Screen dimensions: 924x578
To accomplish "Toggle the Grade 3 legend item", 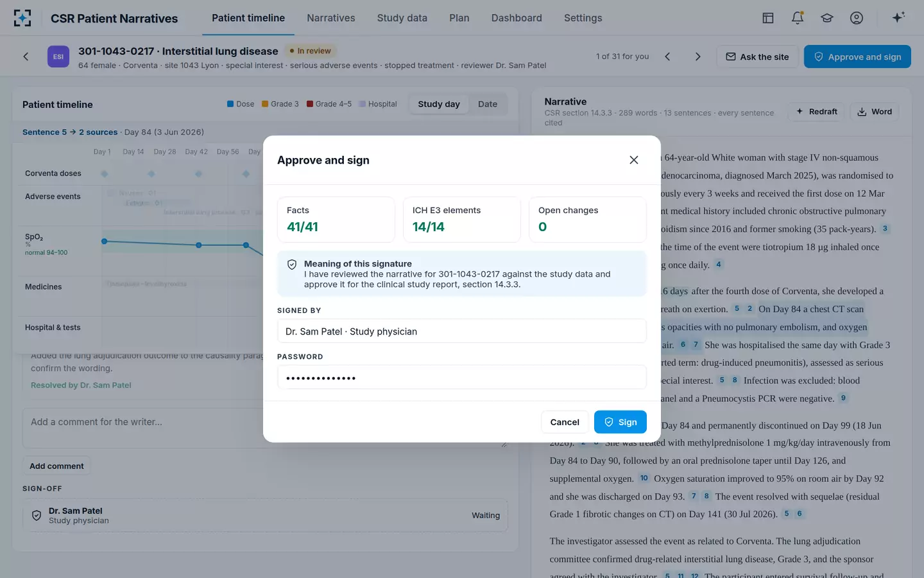I will 280,104.
